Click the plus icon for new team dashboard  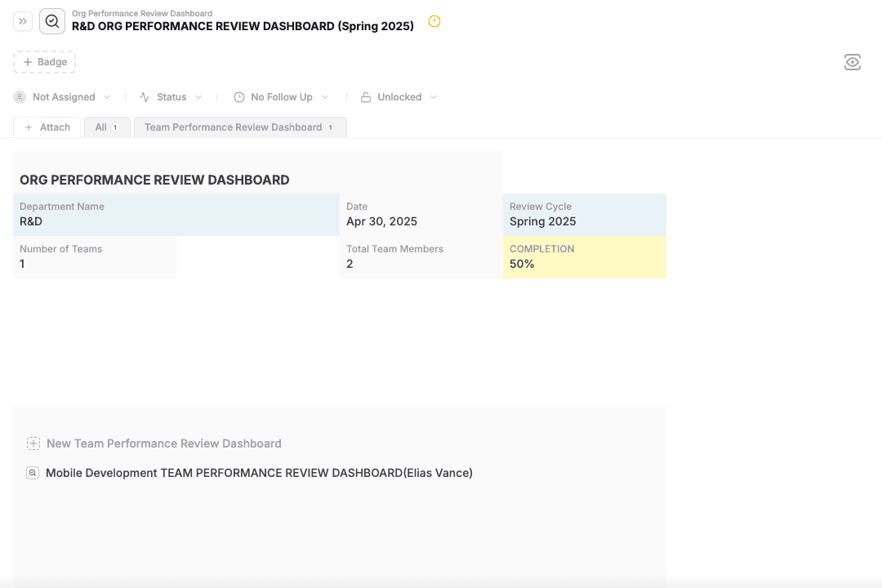(x=33, y=443)
